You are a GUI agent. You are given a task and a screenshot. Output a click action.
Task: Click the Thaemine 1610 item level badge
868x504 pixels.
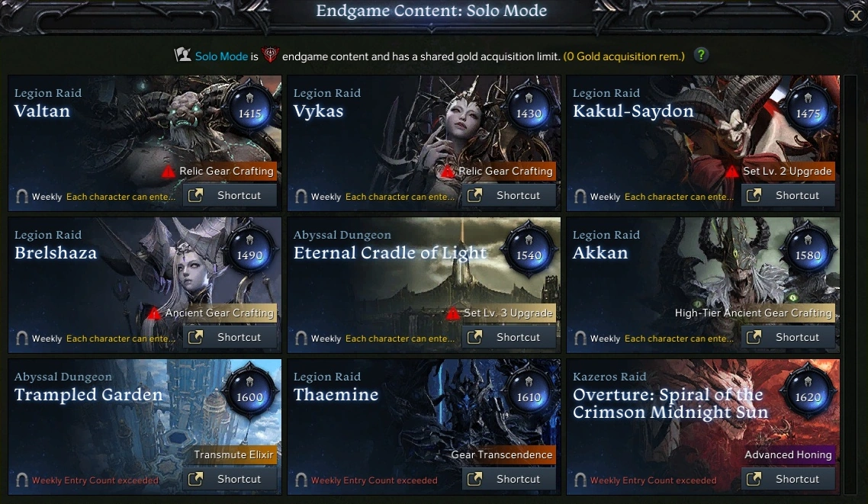coord(529,391)
